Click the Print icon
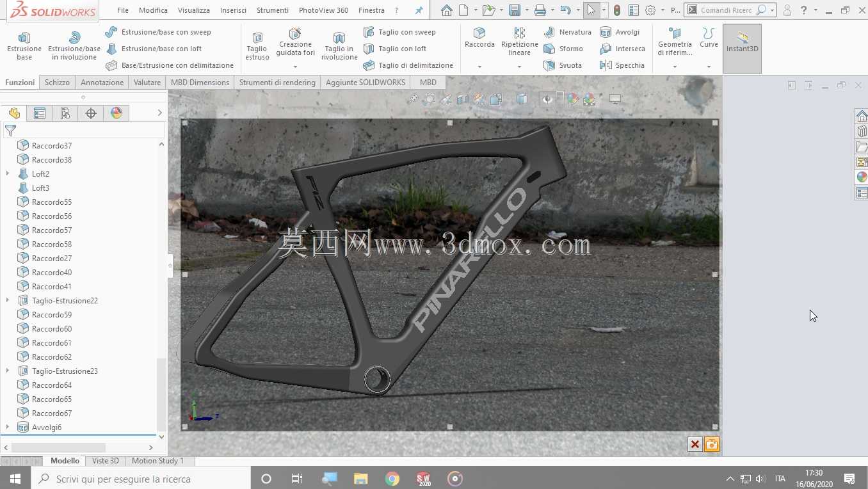 click(540, 10)
